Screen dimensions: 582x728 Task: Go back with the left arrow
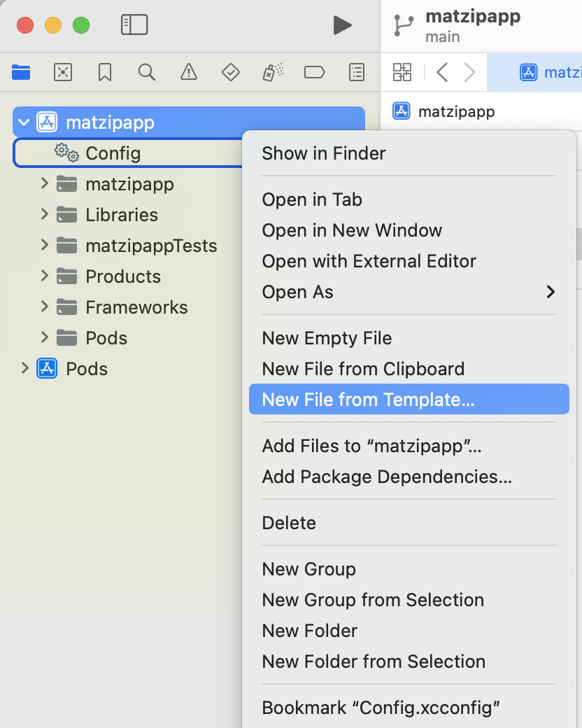point(442,72)
